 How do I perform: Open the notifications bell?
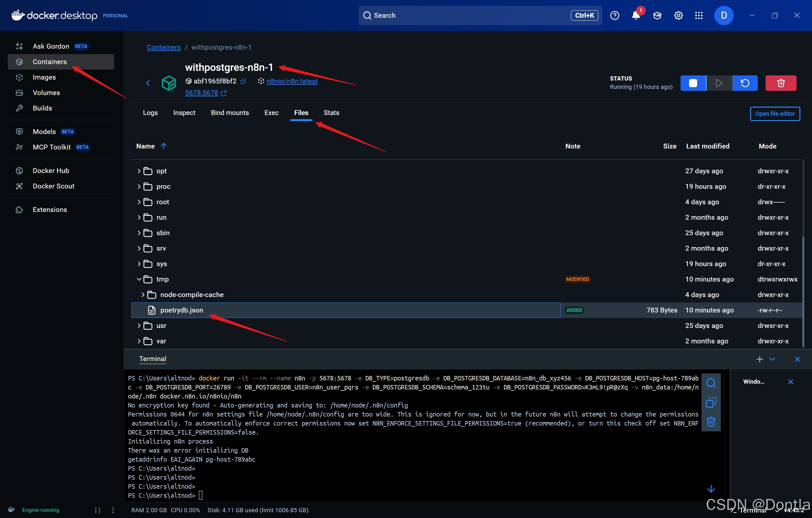pyautogui.click(x=636, y=15)
